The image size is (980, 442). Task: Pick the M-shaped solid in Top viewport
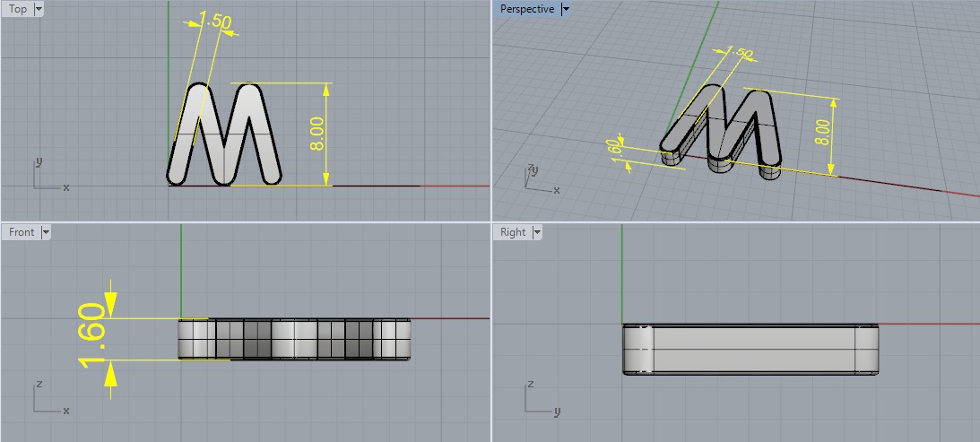tap(224, 134)
